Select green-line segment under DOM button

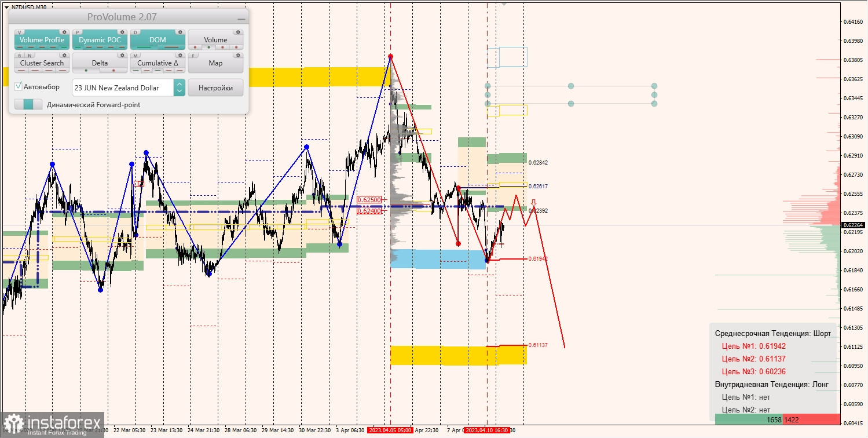click(144, 48)
